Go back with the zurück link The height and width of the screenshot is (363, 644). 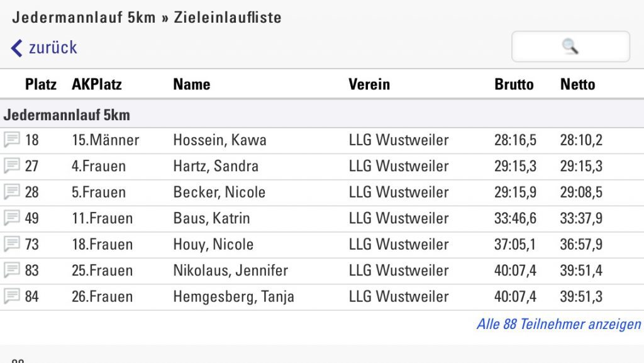click(44, 48)
